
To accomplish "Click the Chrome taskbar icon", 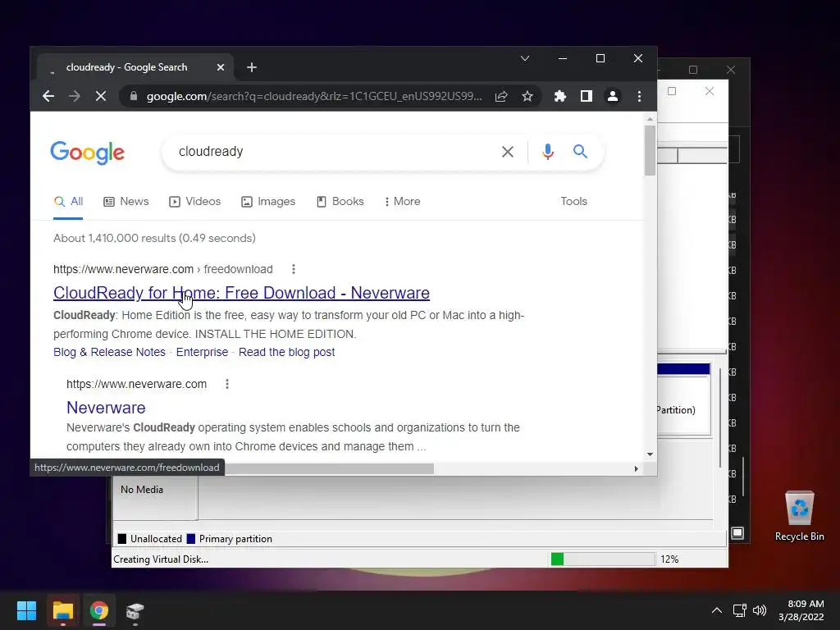I will [99, 610].
